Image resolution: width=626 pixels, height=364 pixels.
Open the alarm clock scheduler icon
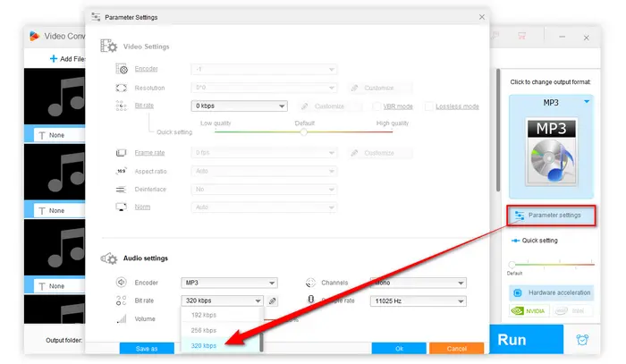click(582, 340)
